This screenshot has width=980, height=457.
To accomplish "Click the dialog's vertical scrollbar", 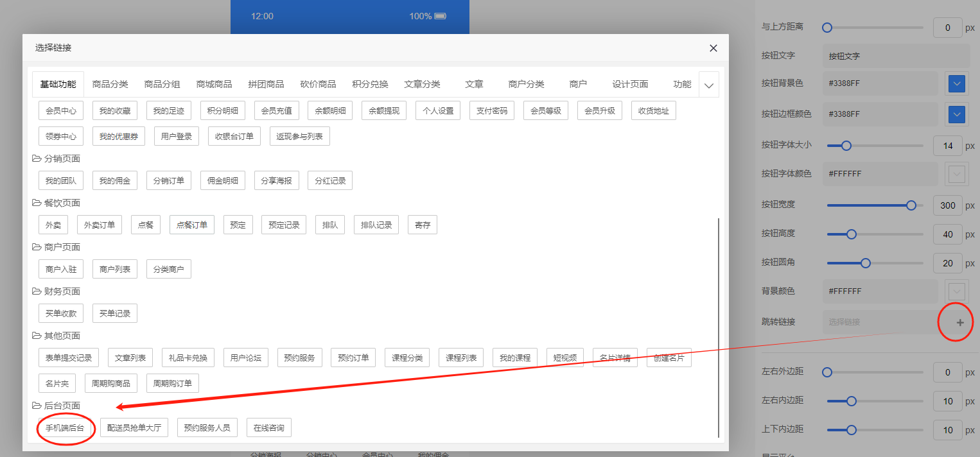I will pos(718,327).
